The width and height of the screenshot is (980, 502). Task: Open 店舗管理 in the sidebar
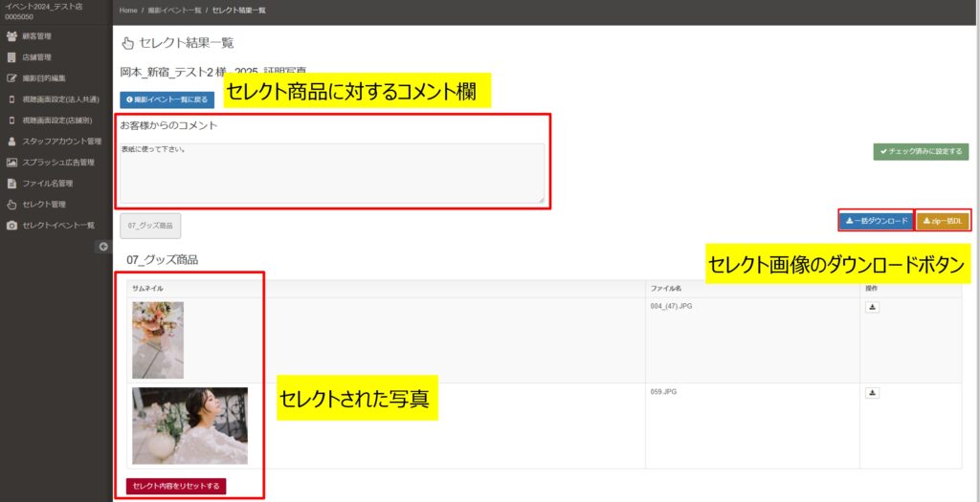click(x=36, y=57)
